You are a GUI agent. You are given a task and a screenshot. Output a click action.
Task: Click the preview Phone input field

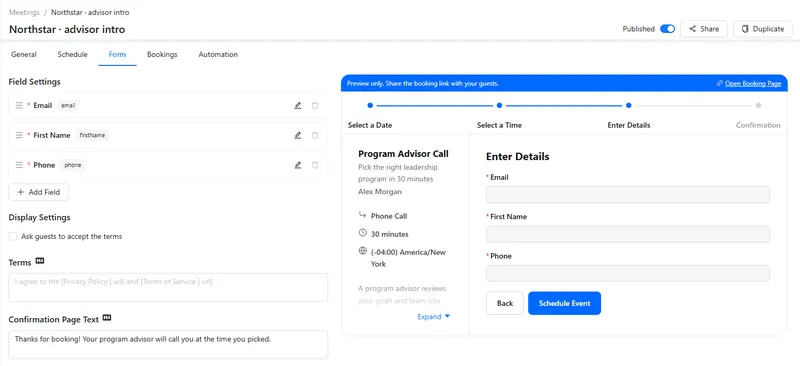tap(628, 273)
